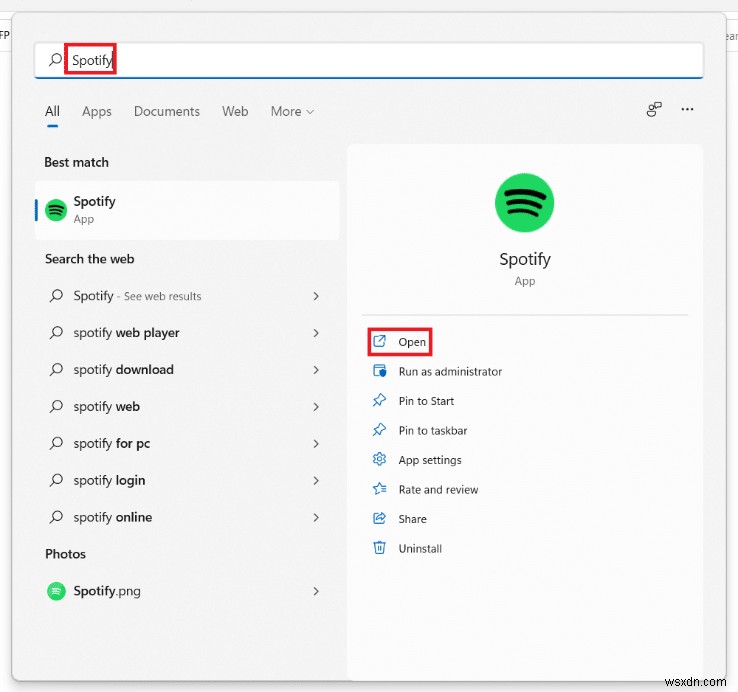Click search icon beside 'spotify login'
The image size is (738, 692).
coord(56,480)
